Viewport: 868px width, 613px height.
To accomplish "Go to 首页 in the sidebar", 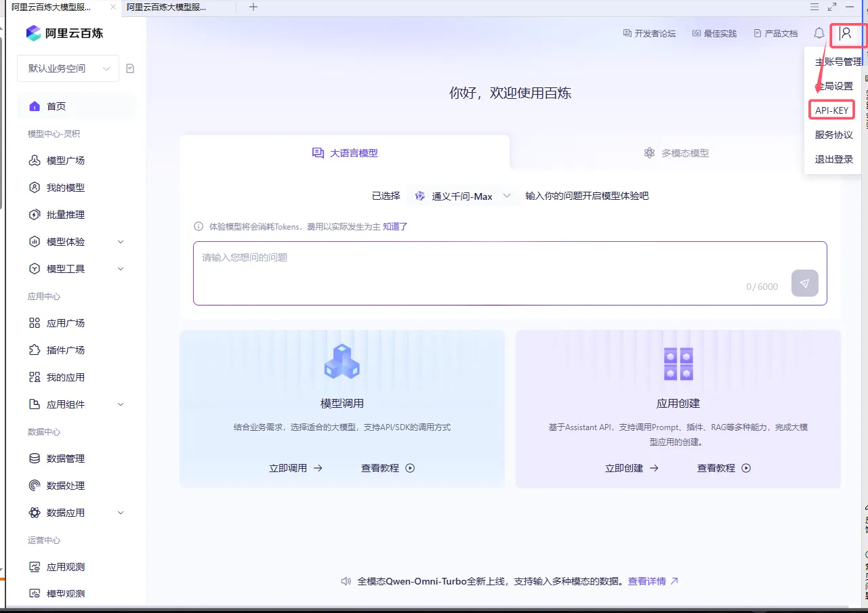I will (x=76, y=106).
